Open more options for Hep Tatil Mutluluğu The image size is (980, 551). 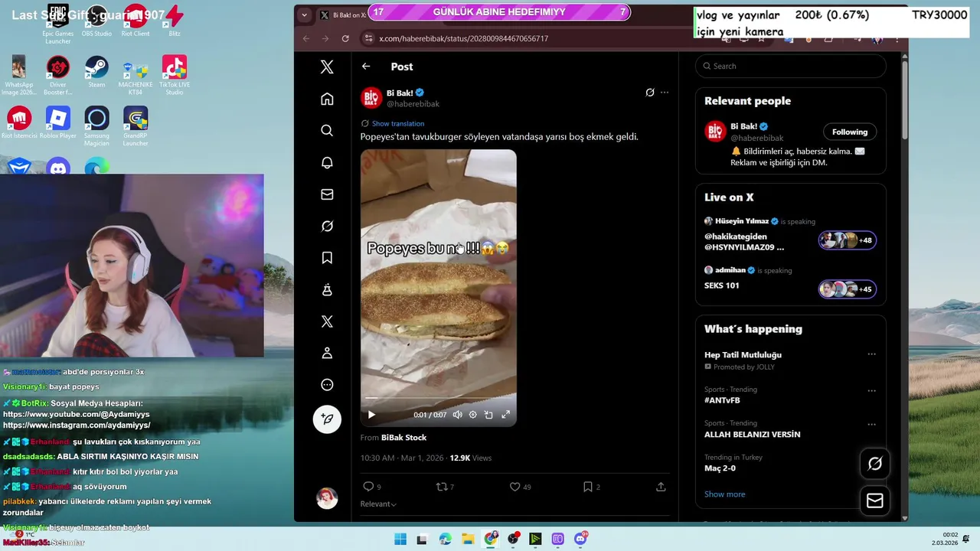tap(871, 354)
